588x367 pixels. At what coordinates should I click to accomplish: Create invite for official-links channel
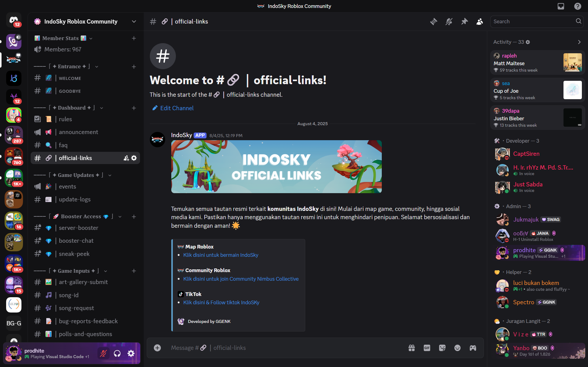126,158
